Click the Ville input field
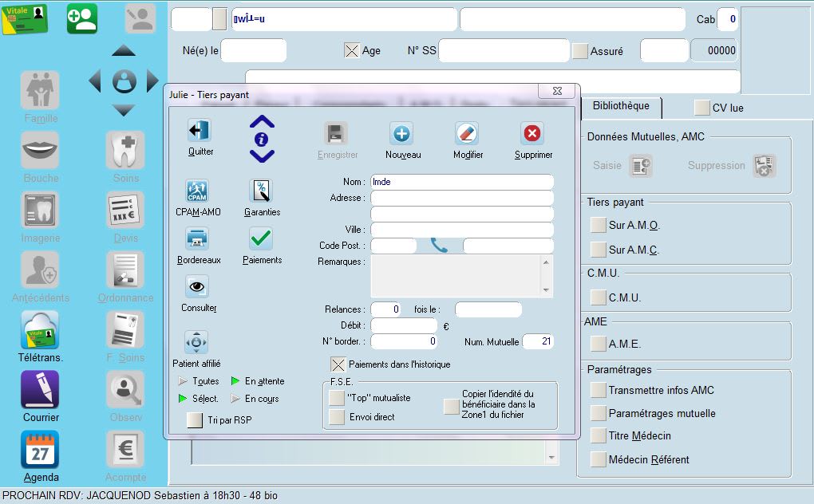 click(x=461, y=230)
